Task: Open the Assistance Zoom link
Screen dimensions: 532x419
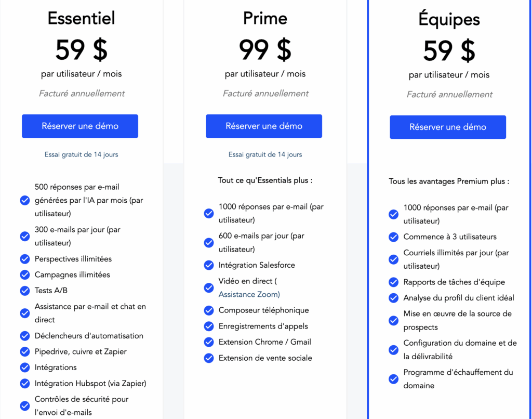Action: (x=249, y=294)
